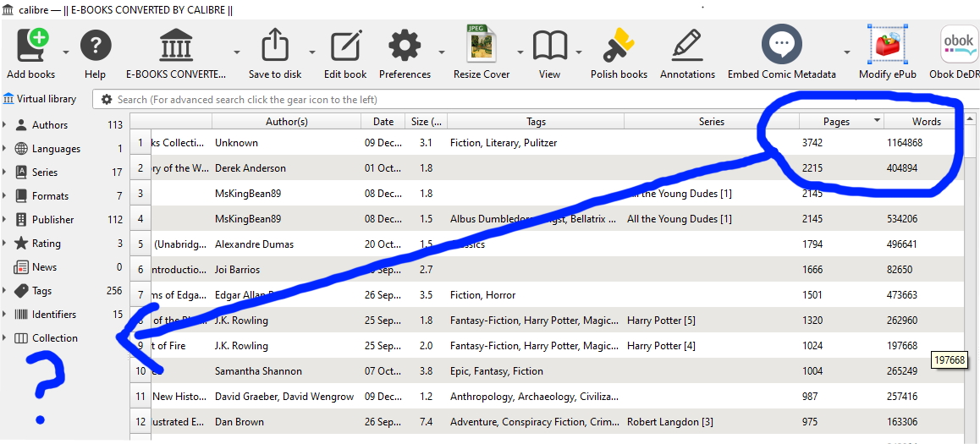Select the Publisher building icon
This screenshot has width=980, height=444.
pos(21,219)
